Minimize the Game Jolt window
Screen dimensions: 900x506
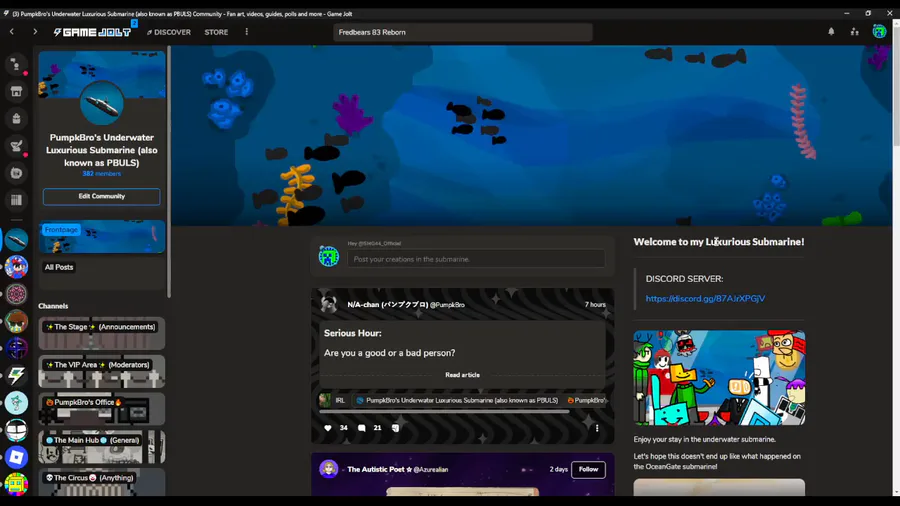click(x=847, y=13)
